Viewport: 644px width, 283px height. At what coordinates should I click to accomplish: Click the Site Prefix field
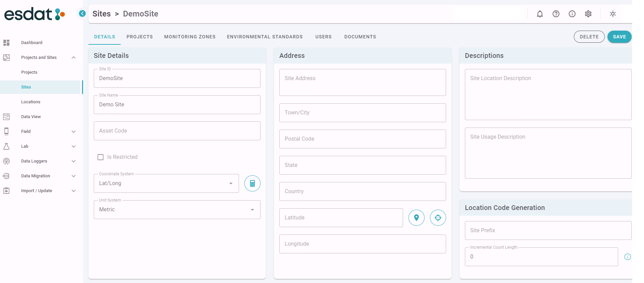click(548, 231)
